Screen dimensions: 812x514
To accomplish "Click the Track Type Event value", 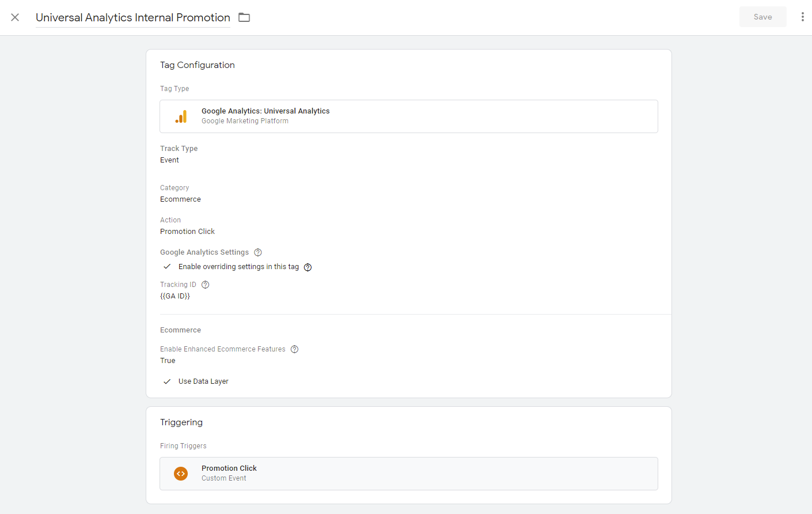I will [x=169, y=160].
